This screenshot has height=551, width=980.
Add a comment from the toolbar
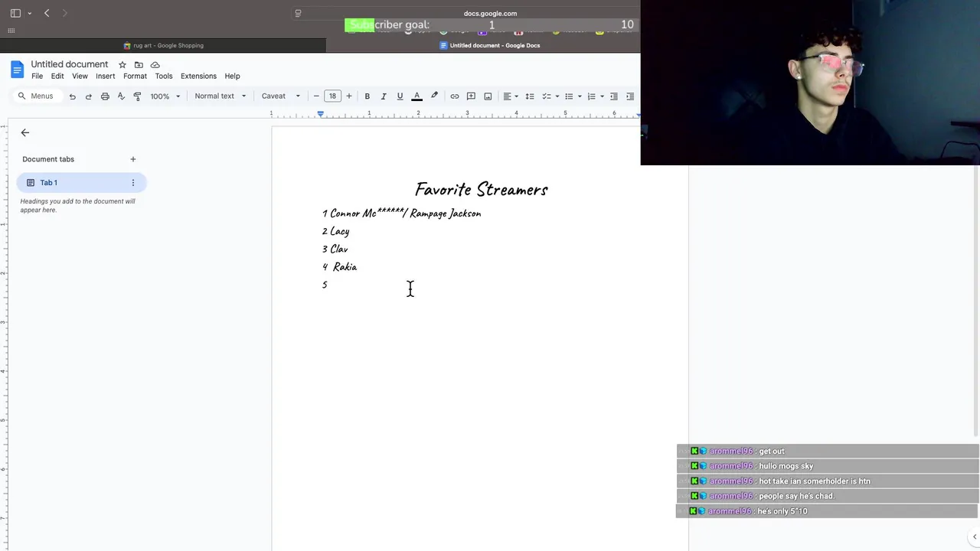[471, 96]
